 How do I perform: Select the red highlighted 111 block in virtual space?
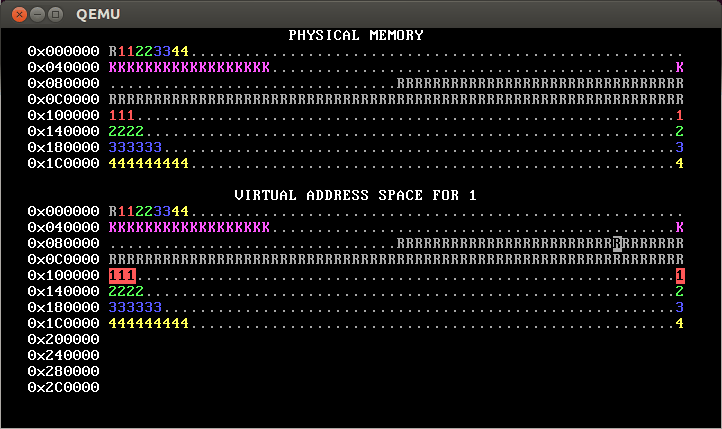click(x=122, y=275)
